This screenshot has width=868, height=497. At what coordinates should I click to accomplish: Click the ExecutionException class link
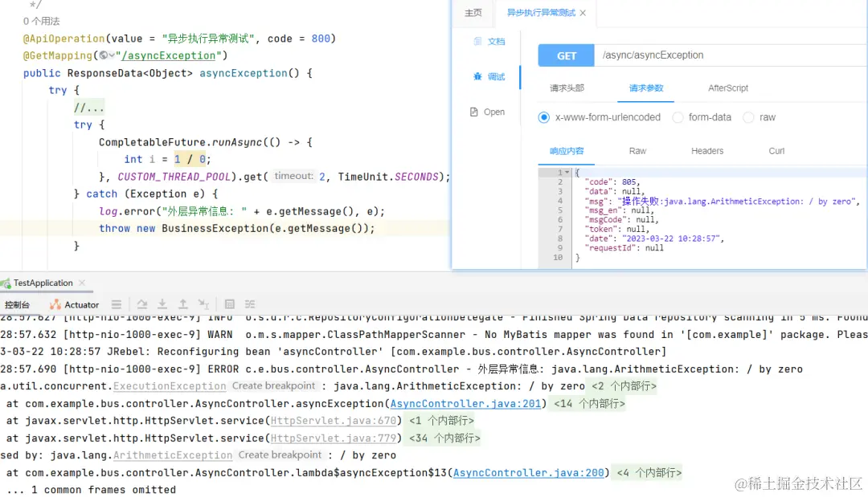pyautogui.click(x=170, y=386)
